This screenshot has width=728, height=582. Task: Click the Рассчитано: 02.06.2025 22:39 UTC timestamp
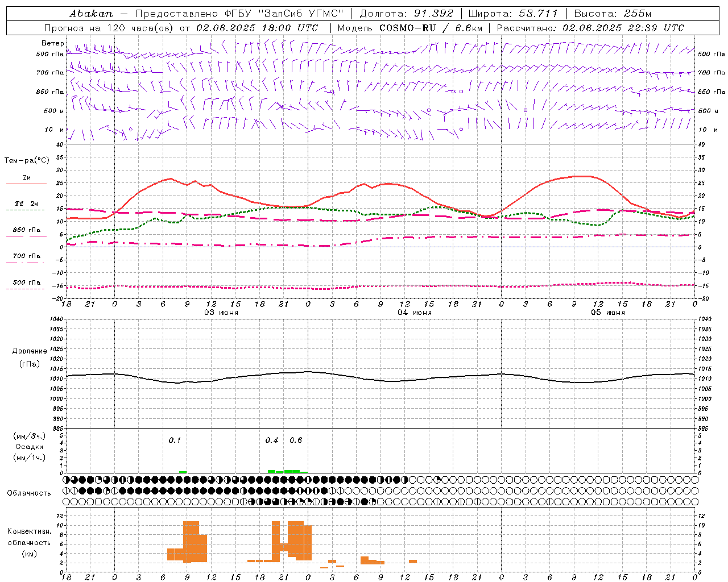[x=590, y=28]
